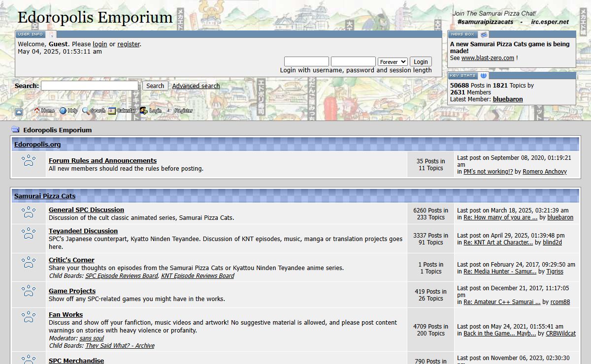Click the 4709 Posts in 200 Topics cell
This screenshot has height=364, width=591.
coord(430,330)
